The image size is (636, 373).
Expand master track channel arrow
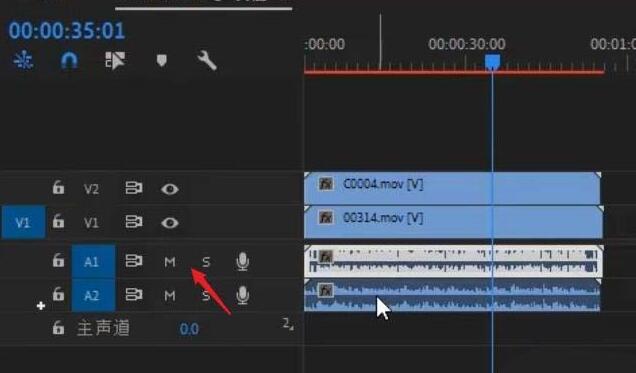pyautogui.click(x=288, y=324)
